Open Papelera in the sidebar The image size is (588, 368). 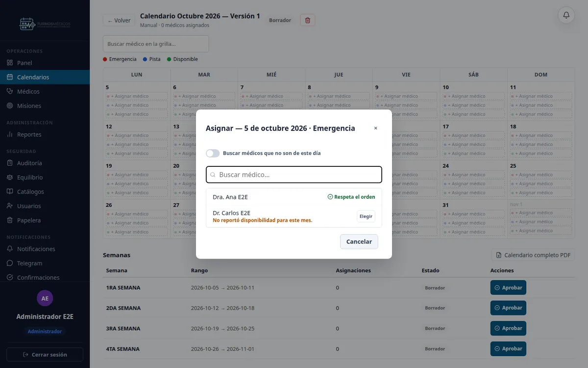[x=45, y=220]
